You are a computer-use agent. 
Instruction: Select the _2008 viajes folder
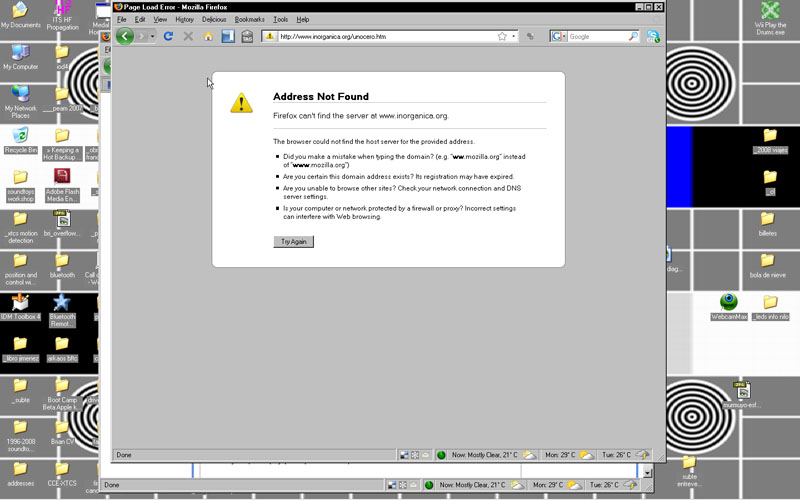pyautogui.click(x=770, y=141)
